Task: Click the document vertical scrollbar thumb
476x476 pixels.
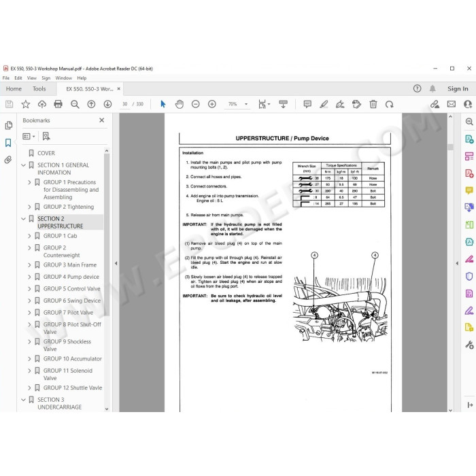Action: (x=450, y=147)
